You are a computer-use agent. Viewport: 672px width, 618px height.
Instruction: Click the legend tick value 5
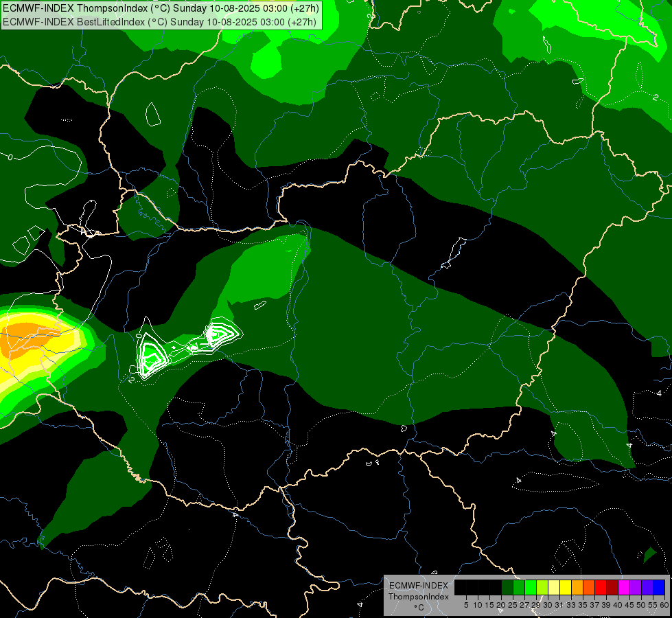(x=466, y=605)
